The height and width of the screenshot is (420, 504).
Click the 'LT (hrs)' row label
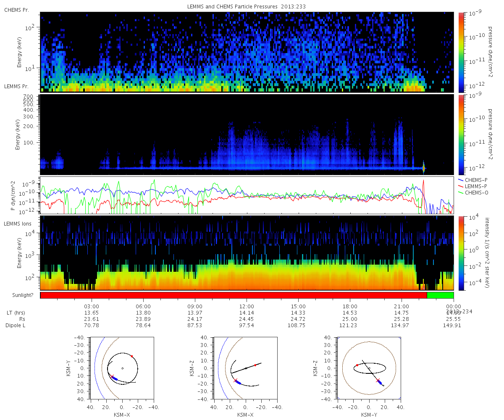[x=16, y=313]
